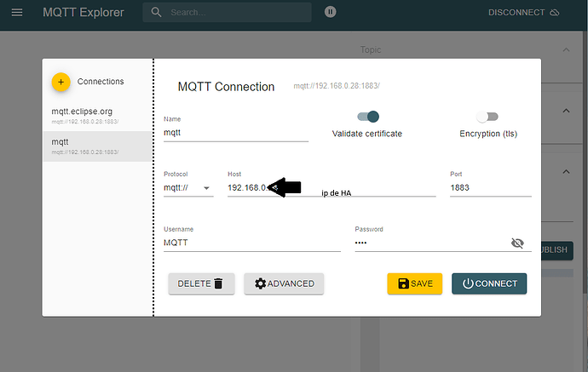The width and height of the screenshot is (588, 372).
Task: Open the Protocol dropdown
Action: click(x=188, y=188)
